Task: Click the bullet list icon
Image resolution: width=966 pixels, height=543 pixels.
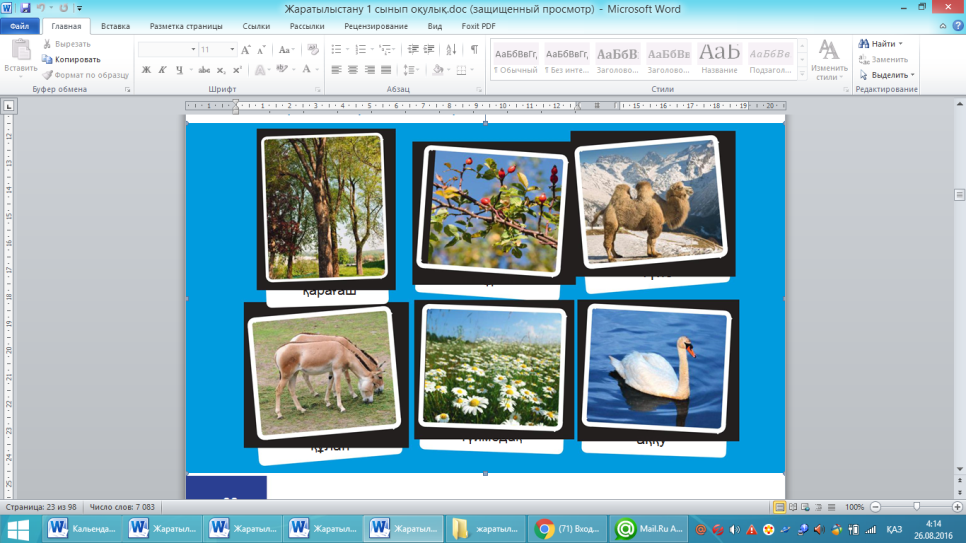Action: (336, 49)
